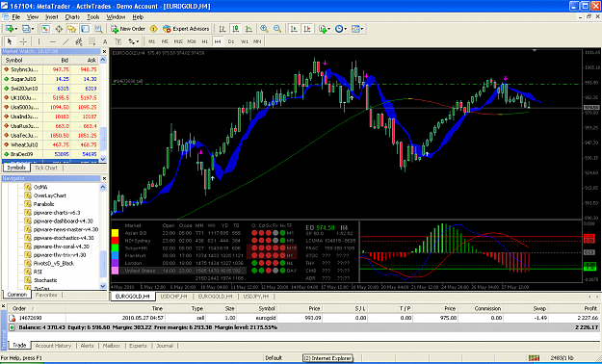Toggle the Terminal window icon
This screenshot has width=602, height=364.
(x=85, y=29)
